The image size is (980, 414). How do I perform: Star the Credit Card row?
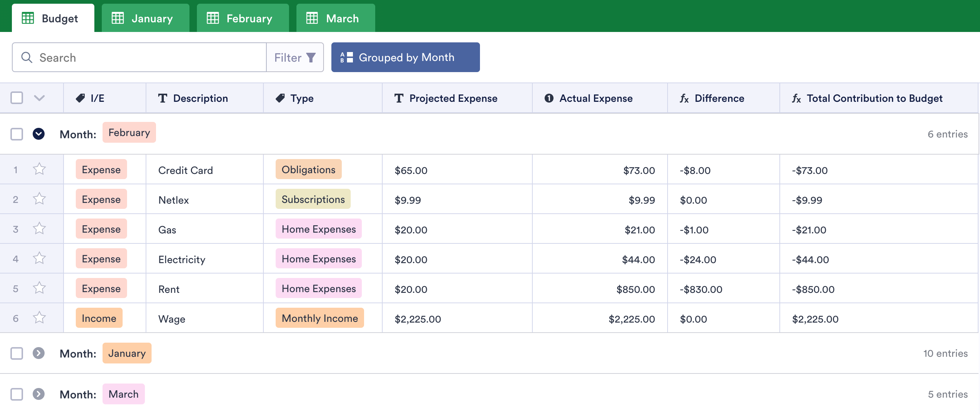[x=39, y=169]
